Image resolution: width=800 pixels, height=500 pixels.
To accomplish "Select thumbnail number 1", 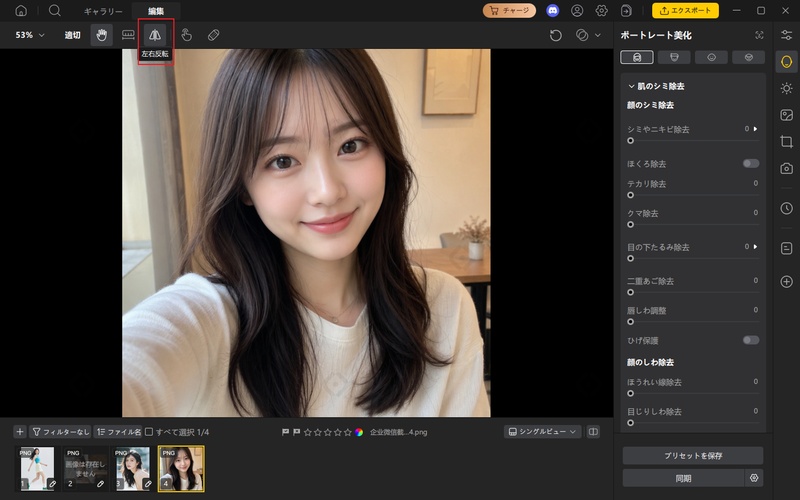I will click(x=37, y=468).
